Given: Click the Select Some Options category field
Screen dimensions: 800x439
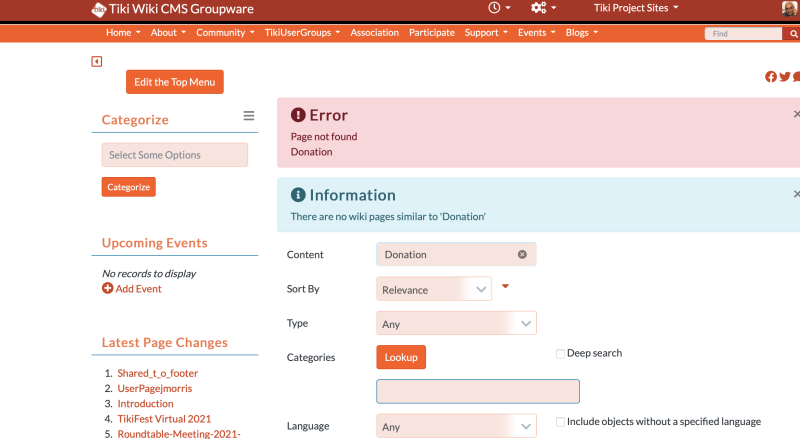Looking at the screenshot, I should (x=175, y=155).
